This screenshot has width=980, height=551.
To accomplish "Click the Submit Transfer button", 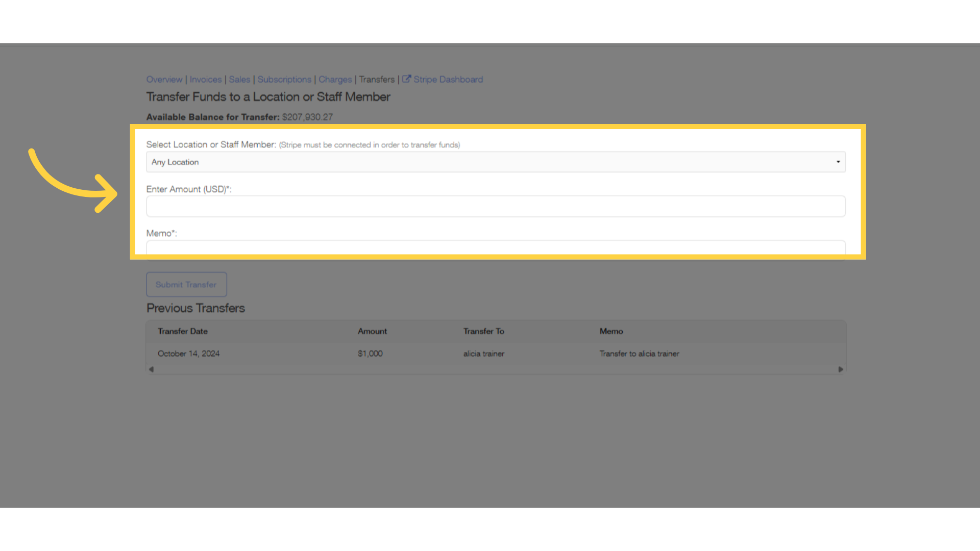I will [x=186, y=284].
